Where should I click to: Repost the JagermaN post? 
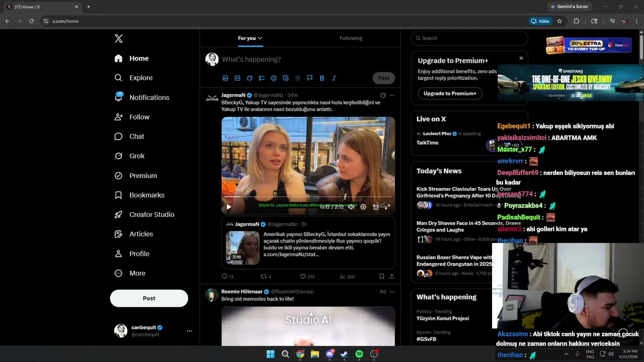266,276
